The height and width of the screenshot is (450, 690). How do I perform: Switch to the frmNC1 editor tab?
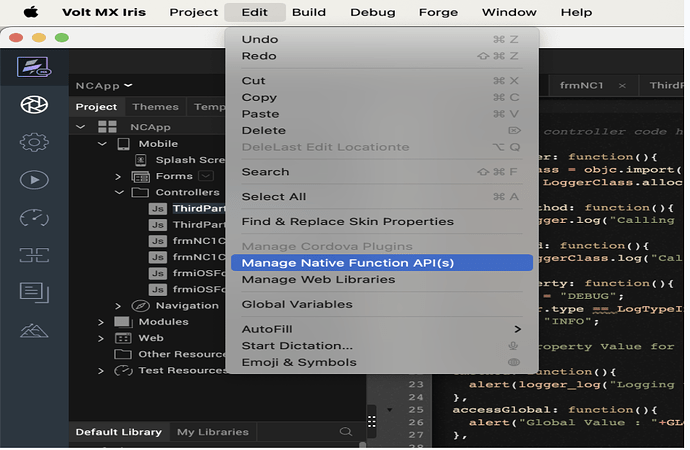click(581, 85)
